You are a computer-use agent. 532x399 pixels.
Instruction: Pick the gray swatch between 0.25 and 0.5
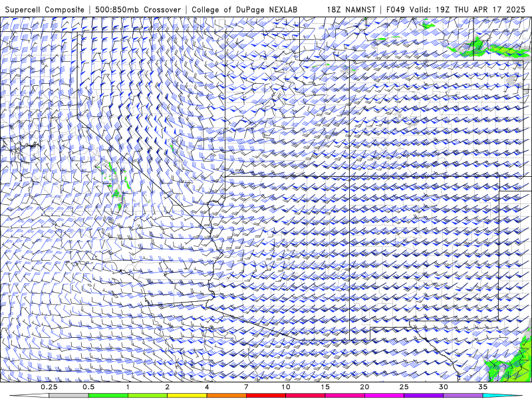tap(69, 396)
